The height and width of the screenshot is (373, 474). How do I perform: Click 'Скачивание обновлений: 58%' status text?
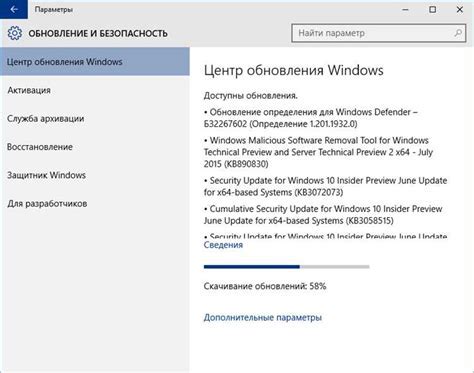point(265,286)
